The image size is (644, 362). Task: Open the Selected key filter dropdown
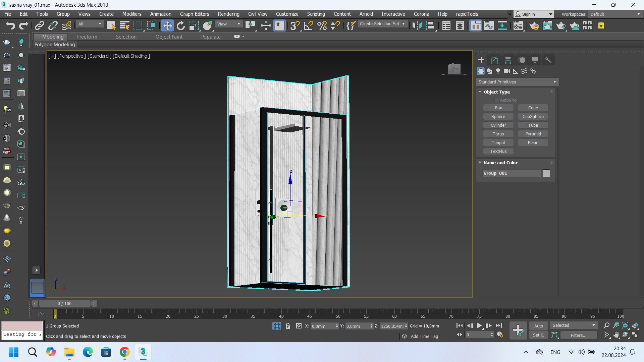pyautogui.click(x=574, y=325)
